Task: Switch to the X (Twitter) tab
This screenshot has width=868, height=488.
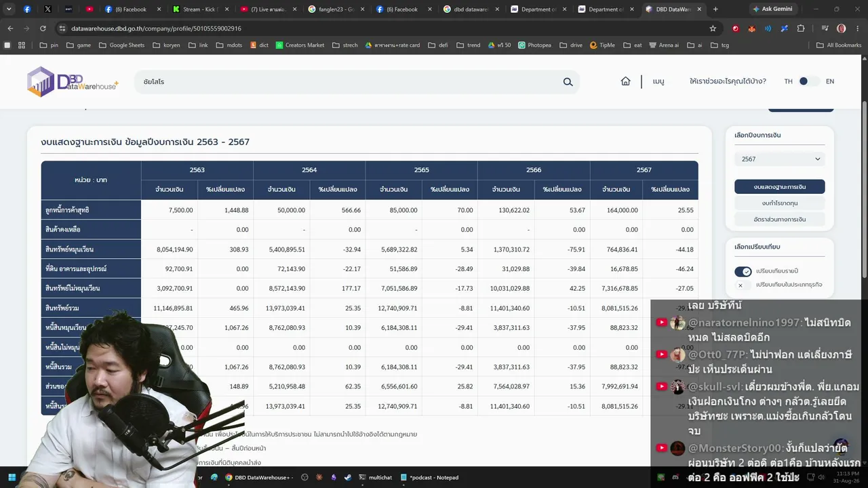Action: point(47,9)
